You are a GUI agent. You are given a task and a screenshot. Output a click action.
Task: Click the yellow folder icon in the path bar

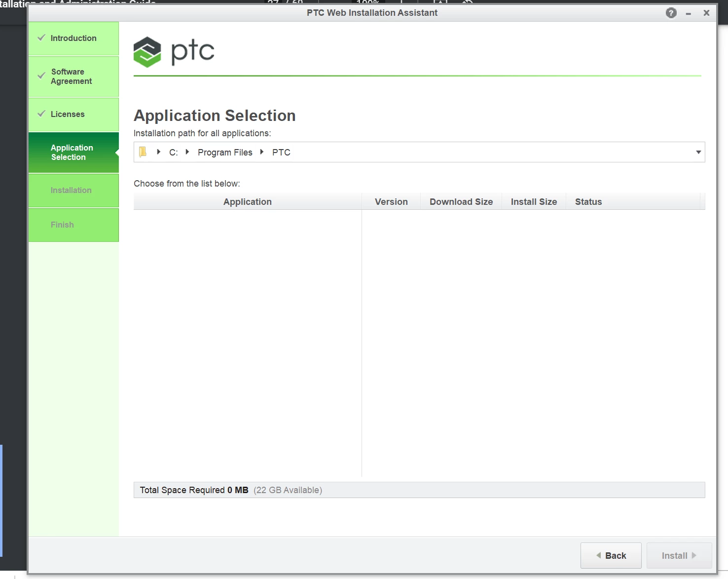pos(143,152)
